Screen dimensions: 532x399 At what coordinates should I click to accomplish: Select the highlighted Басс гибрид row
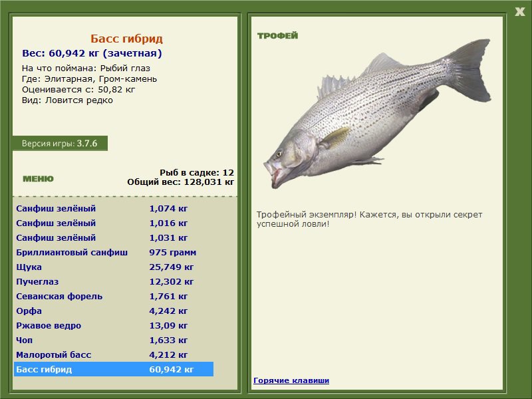[x=114, y=369]
